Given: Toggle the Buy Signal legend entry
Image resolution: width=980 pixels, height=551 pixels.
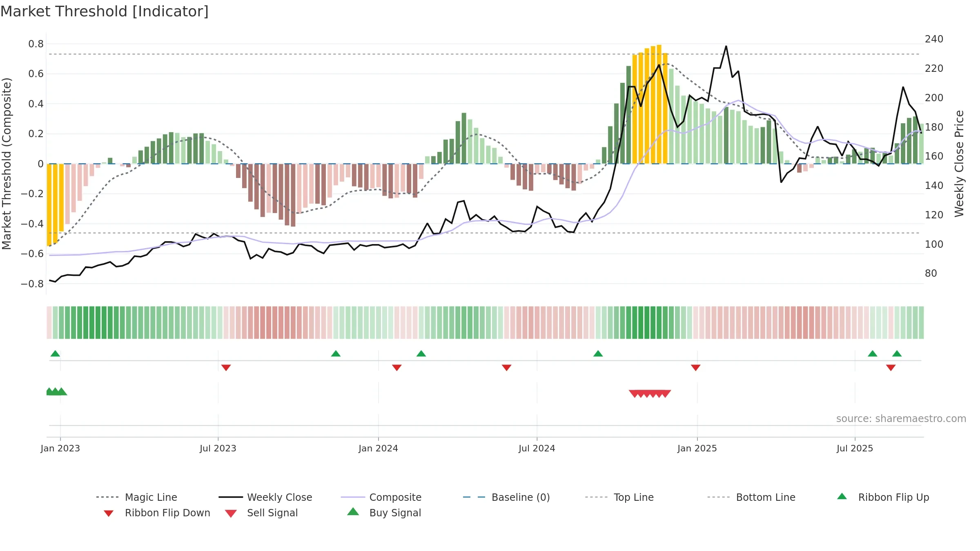Looking at the screenshot, I should coord(384,513).
